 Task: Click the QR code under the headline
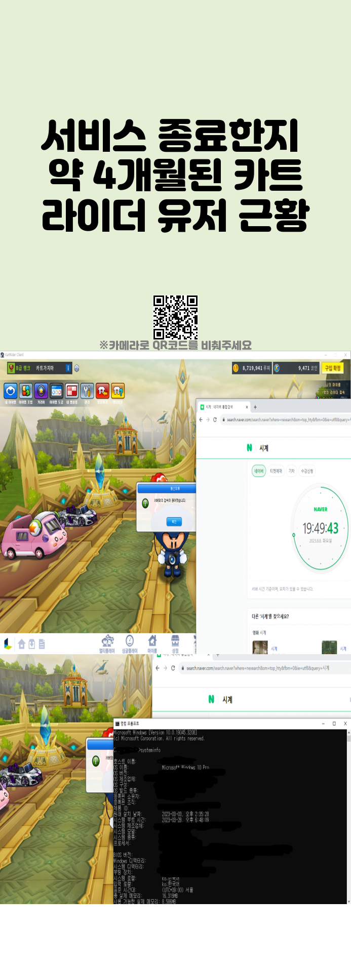pyautogui.click(x=175, y=318)
